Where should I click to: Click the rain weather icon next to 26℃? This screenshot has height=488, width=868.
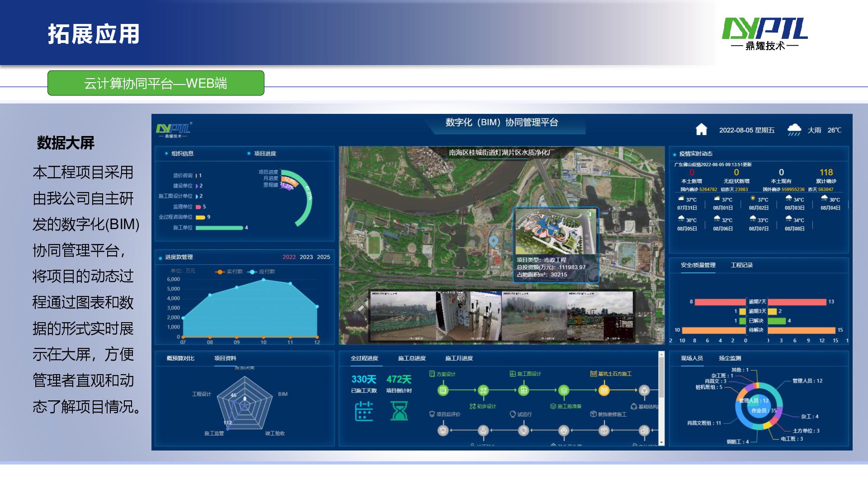[x=794, y=129]
